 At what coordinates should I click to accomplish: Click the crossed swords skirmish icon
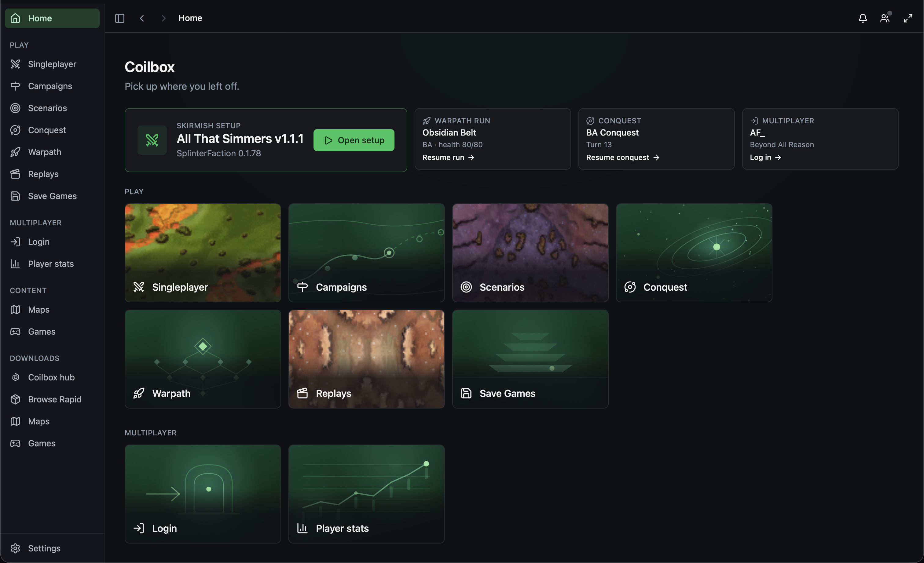pyautogui.click(x=152, y=140)
